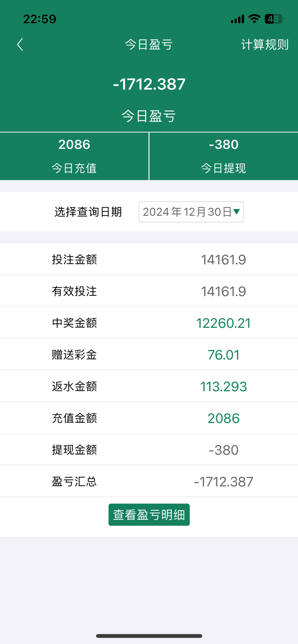Tap the 22:59 clock in status bar
Viewport: 298px width, 644px height.
(x=40, y=19)
